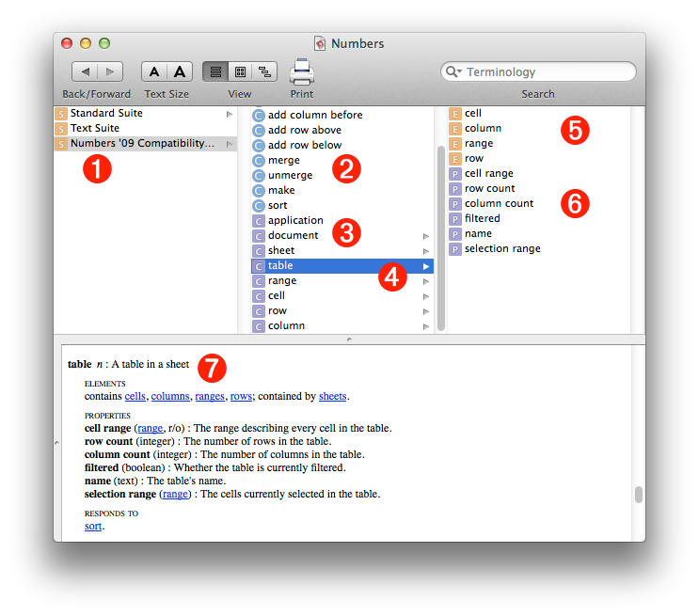Go back in dictionary history
This screenshot has width=699, height=616.
tap(85, 71)
